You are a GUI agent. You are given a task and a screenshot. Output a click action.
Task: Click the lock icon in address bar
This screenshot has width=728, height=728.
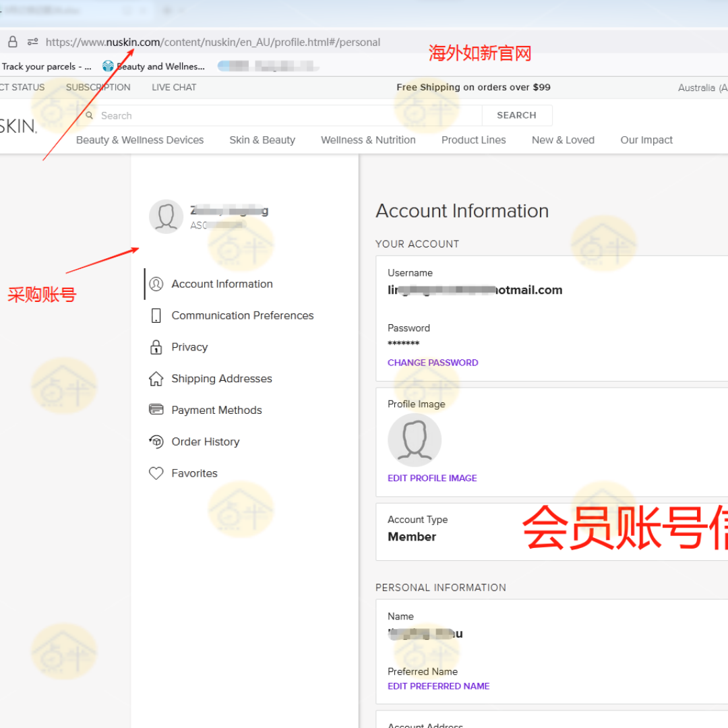pyautogui.click(x=13, y=42)
